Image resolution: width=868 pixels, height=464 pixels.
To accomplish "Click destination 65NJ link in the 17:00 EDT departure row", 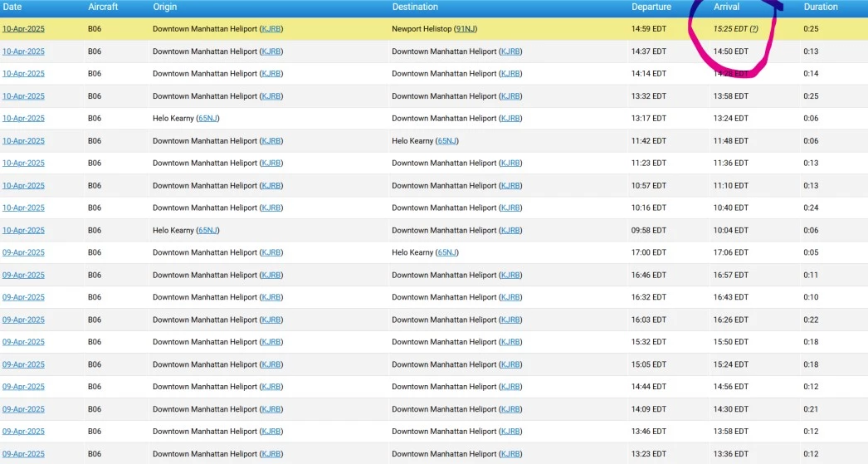I will (x=447, y=252).
